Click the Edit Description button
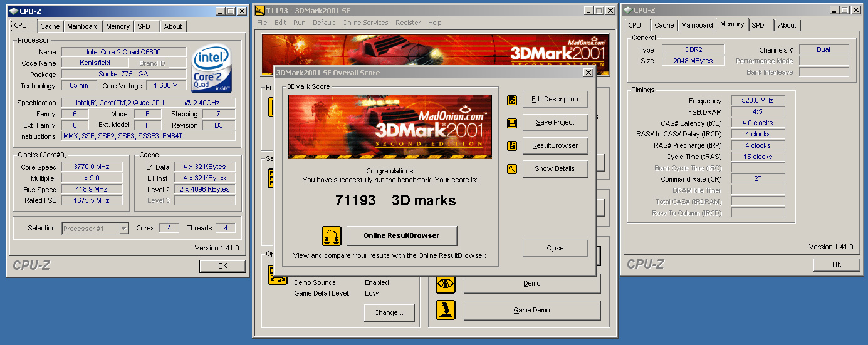The height and width of the screenshot is (345, 868). pyautogui.click(x=555, y=100)
